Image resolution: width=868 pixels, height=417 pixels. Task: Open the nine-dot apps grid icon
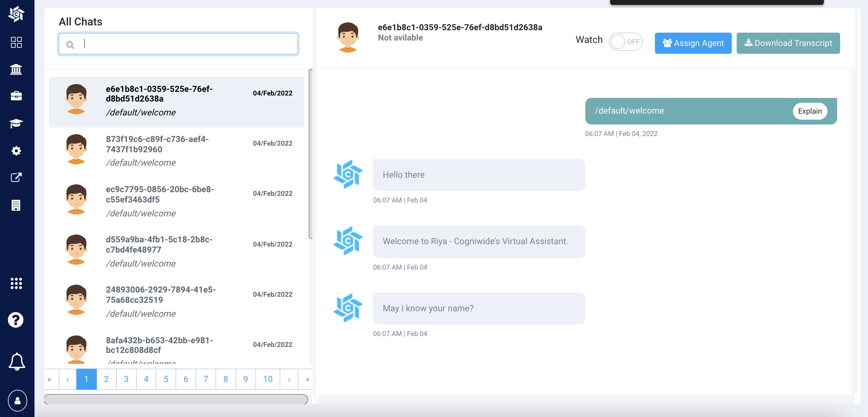click(16, 283)
